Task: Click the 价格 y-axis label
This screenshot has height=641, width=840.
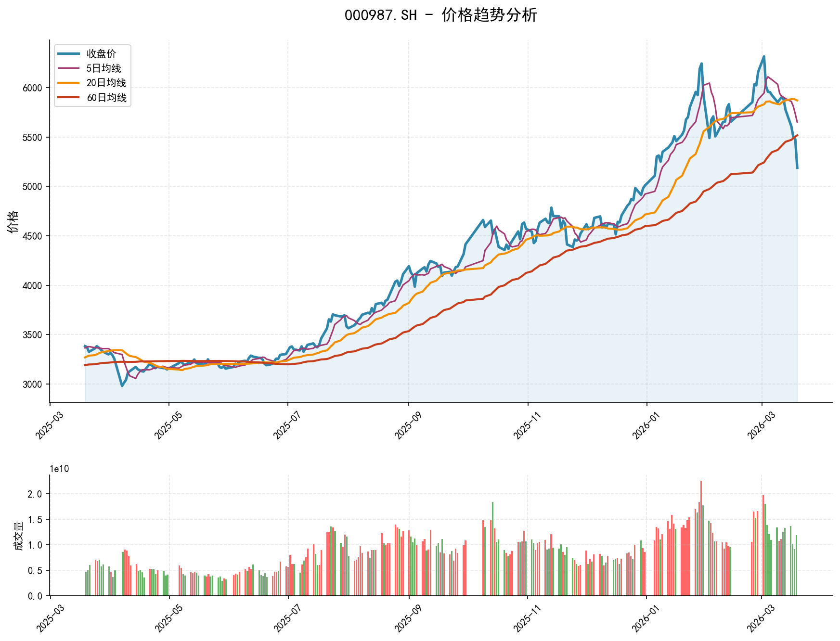Action: click(13, 221)
